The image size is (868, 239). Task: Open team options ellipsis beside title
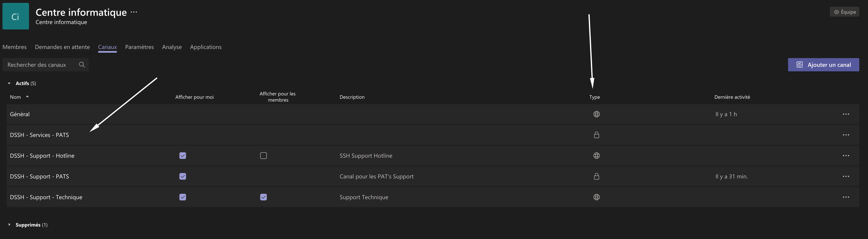tap(134, 12)
